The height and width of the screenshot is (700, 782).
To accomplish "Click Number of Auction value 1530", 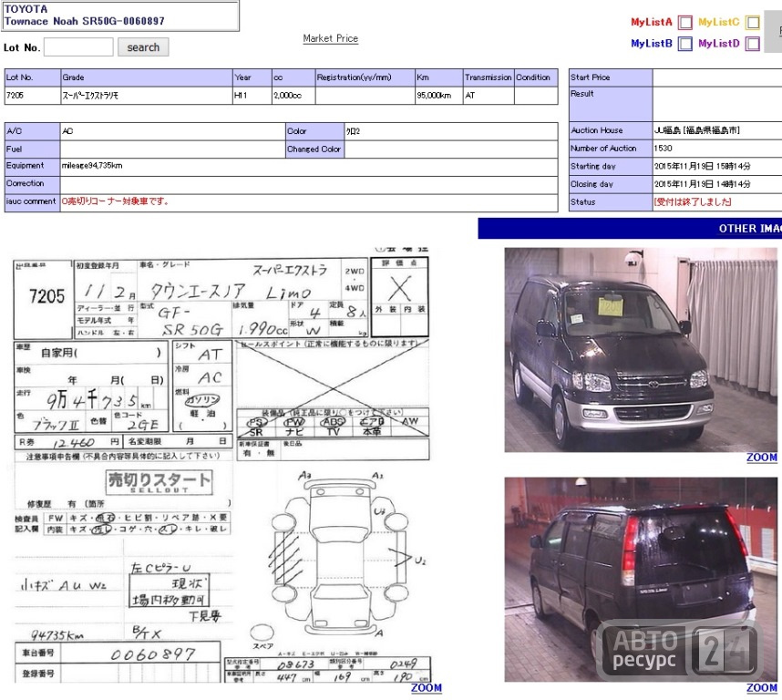I will point(664,148).
